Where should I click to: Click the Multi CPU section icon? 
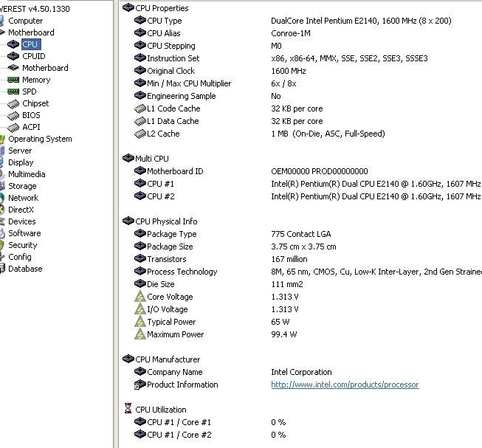(x=128, y=158)
